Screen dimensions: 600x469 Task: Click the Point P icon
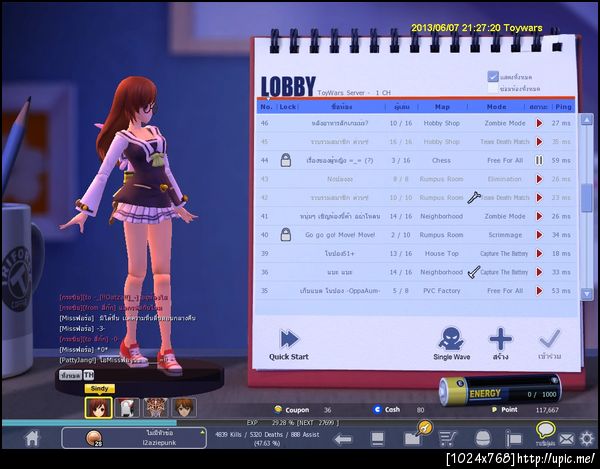pos(495,410)
